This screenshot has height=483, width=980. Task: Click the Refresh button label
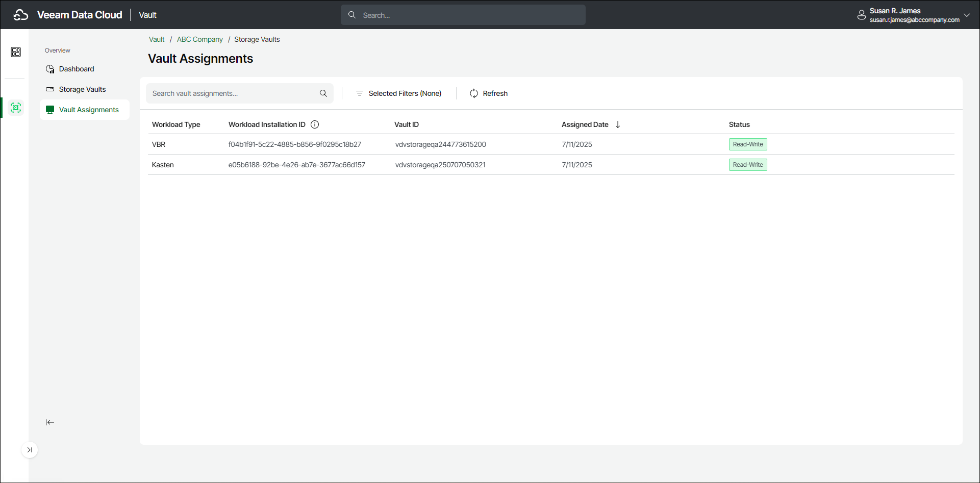[495, 93]
